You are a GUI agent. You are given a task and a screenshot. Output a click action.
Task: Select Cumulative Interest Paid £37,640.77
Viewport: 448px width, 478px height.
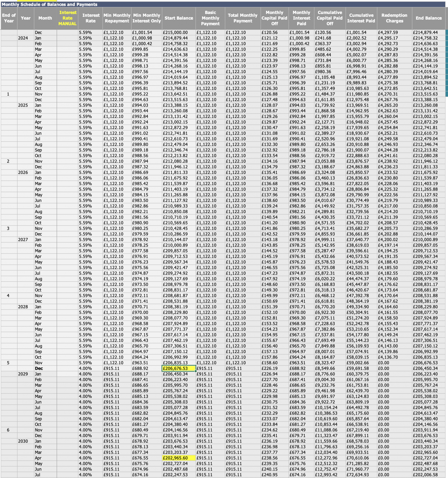(361, 240)
